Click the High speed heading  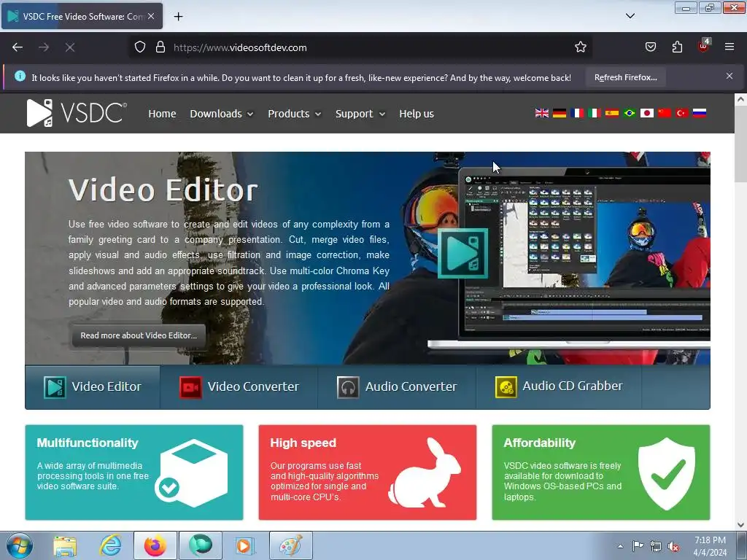point(303,443)
